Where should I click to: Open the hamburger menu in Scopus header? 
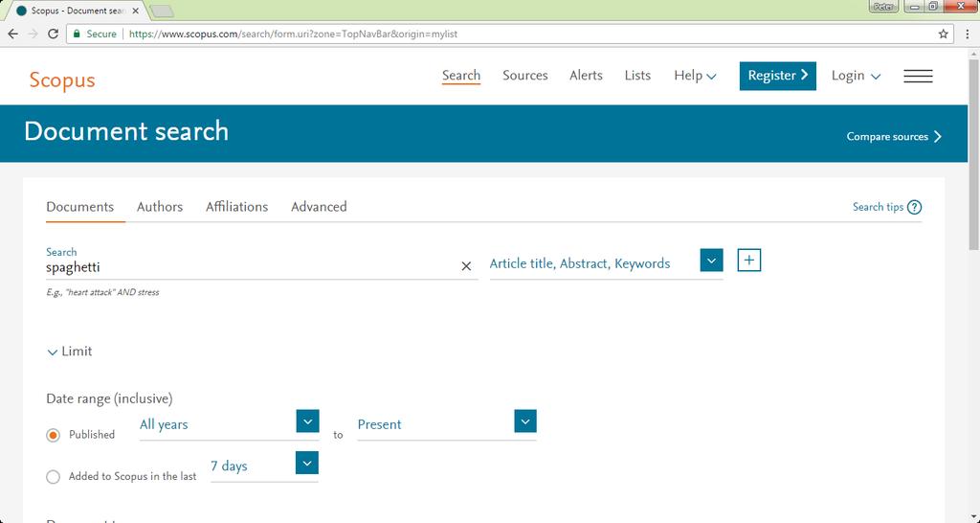(918, 76)
